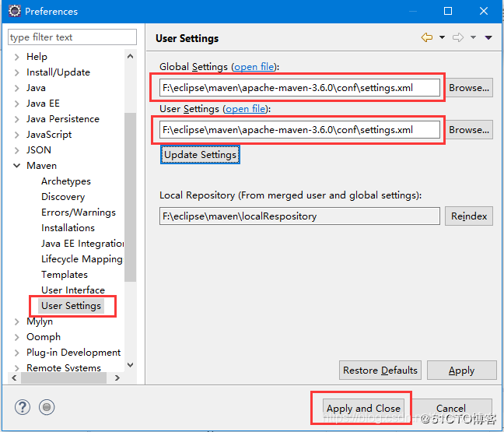The image size is (504, 432).
Task: Click the back navigation arrow icon
Action: (427, 37)
